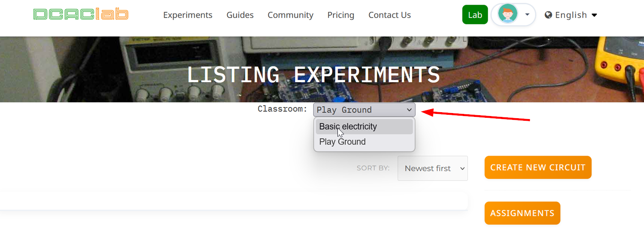Open the user avatar profile picture
Image resolution: width=644 pixels, height=251 pixels.
[x=507, y=15]
